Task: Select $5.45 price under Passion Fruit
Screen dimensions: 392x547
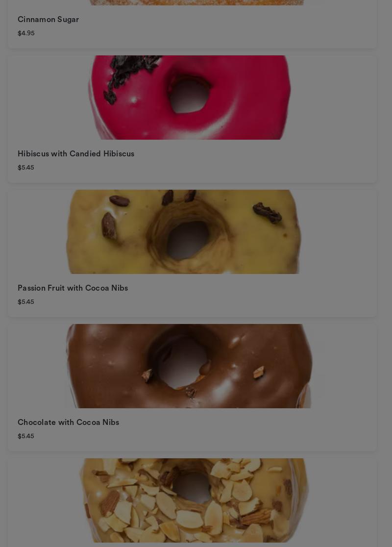Action: point(26,302)
